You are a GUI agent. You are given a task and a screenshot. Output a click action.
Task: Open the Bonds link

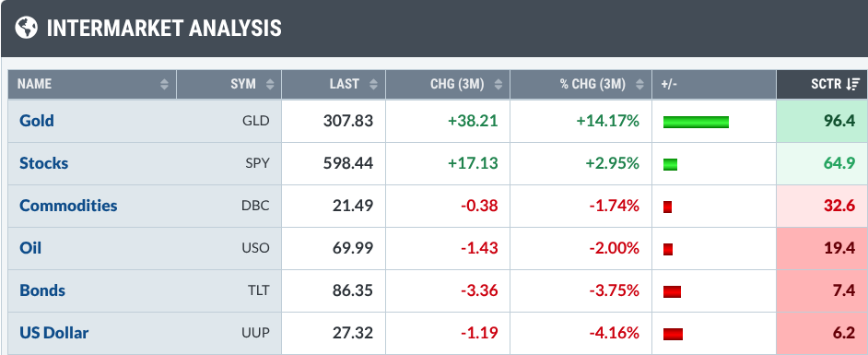[x=42, y=290]
